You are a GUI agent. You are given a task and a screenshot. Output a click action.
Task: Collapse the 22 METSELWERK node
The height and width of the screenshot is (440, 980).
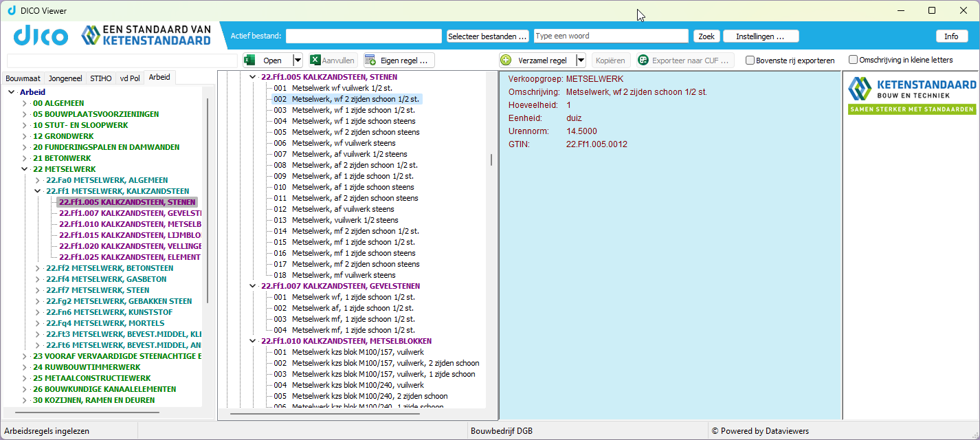pos(25,169)
